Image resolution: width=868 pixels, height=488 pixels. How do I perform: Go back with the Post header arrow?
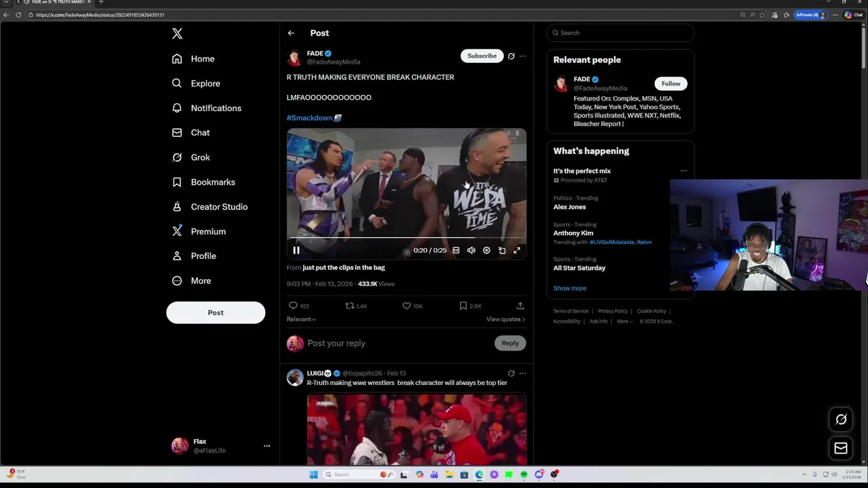[x=291, y=33]
